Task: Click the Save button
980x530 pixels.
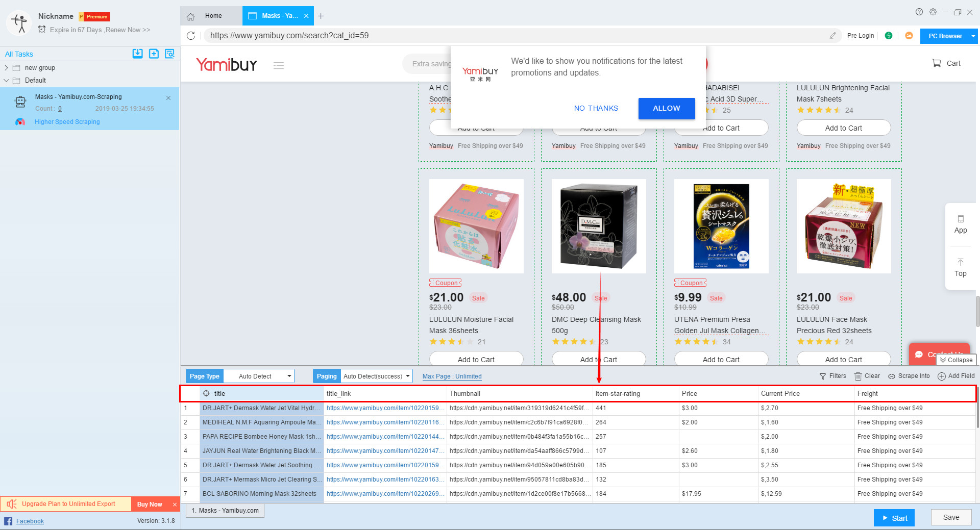Action: [951, 517]
